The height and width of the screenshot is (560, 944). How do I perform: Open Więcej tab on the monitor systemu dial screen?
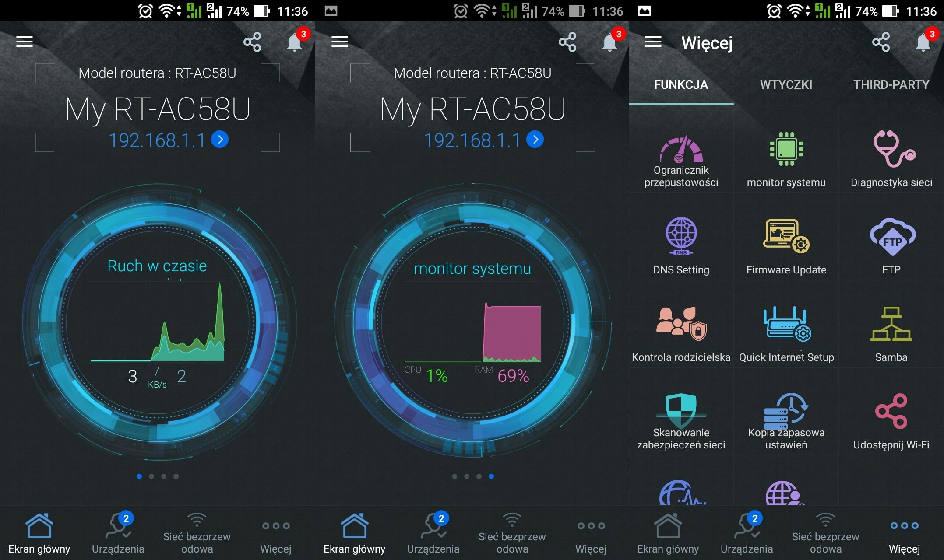coord(591,534)
